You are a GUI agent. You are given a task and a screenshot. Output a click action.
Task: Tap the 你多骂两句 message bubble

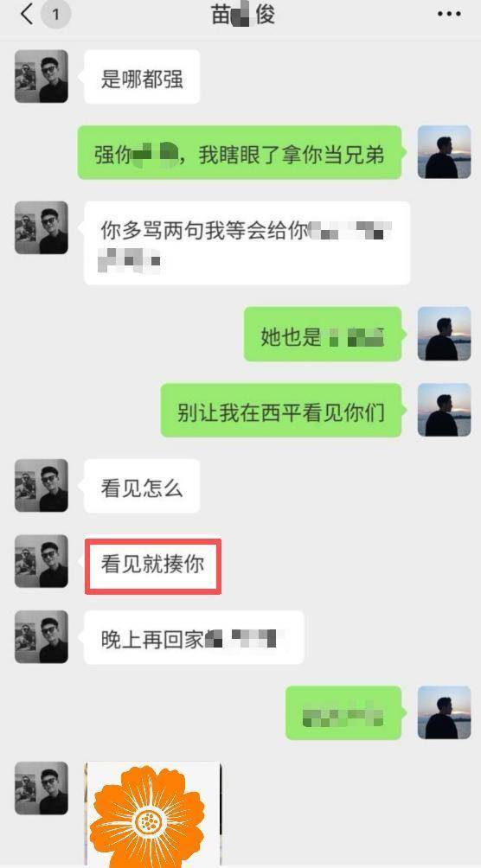[x=247, y=243]
